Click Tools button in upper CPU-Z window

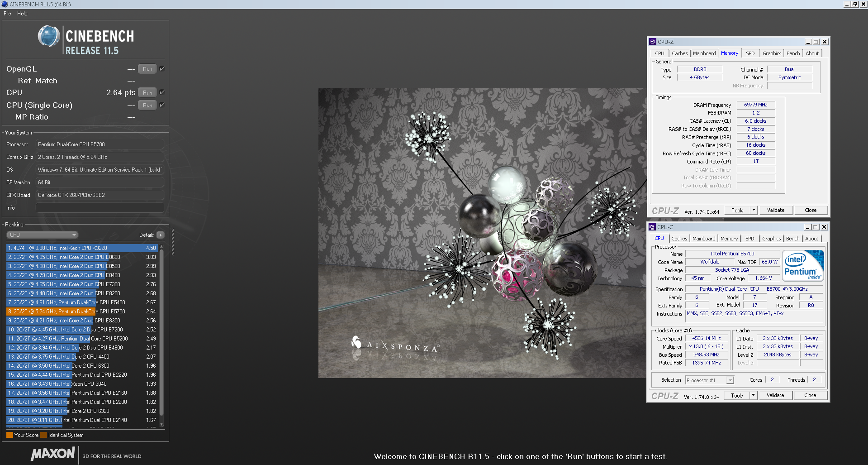coord(737,211)
